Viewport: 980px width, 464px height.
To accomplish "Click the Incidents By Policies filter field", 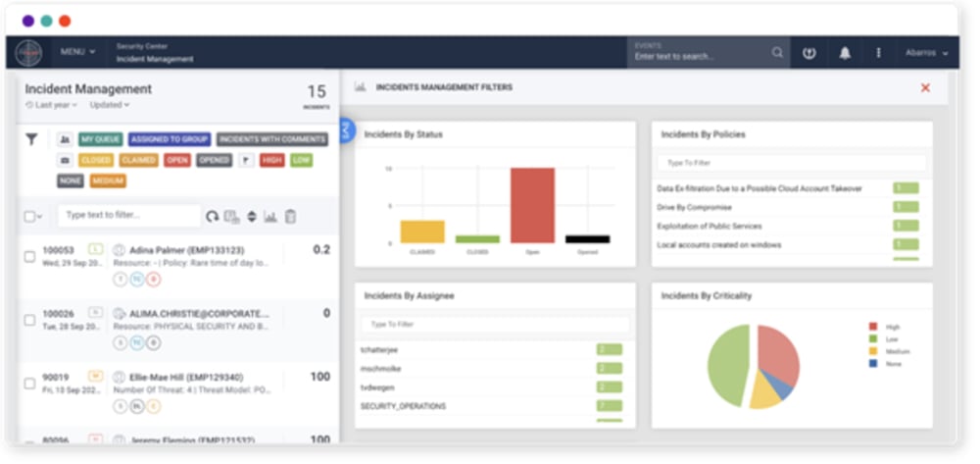I will pyautogui.click(x=792, y=163).
